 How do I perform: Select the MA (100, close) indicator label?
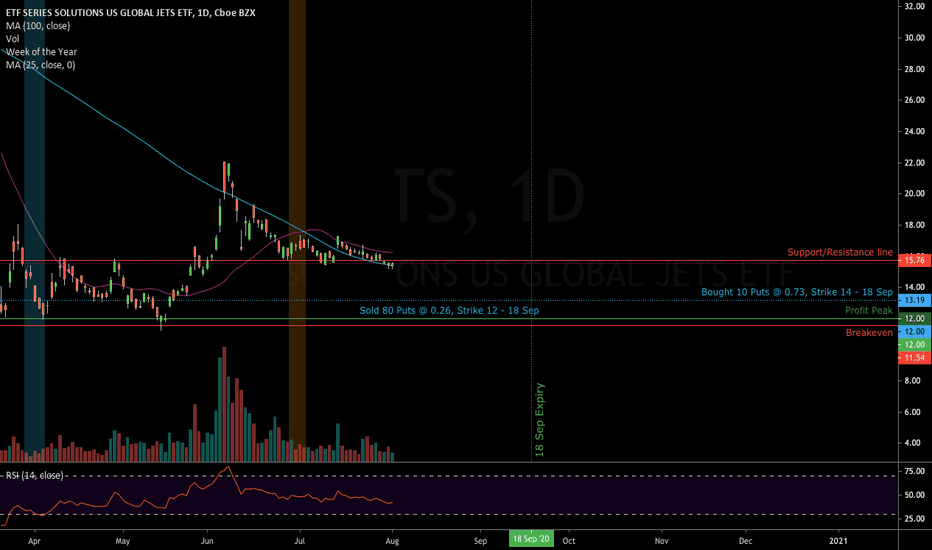pyautogui.click(x=38, y=26)
